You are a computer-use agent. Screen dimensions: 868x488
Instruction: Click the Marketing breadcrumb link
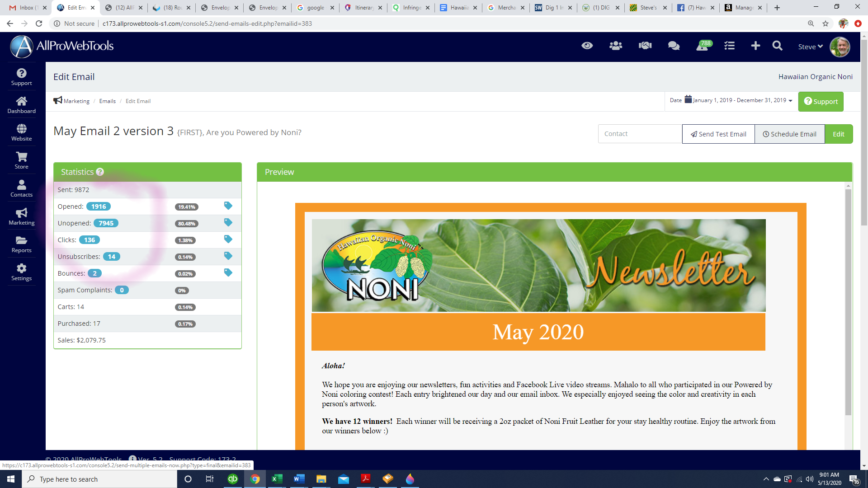coord(76,101)
